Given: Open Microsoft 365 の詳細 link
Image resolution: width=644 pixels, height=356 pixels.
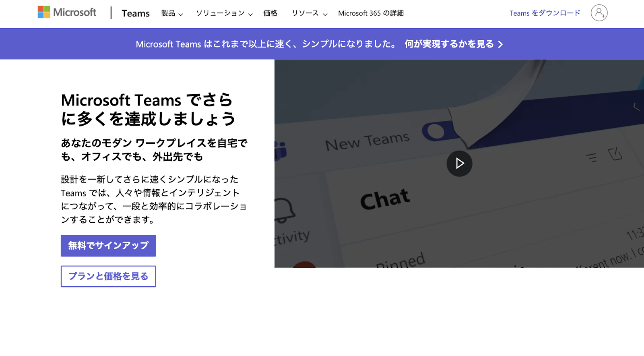Looking at the screenshot, I should click(371, 13).
